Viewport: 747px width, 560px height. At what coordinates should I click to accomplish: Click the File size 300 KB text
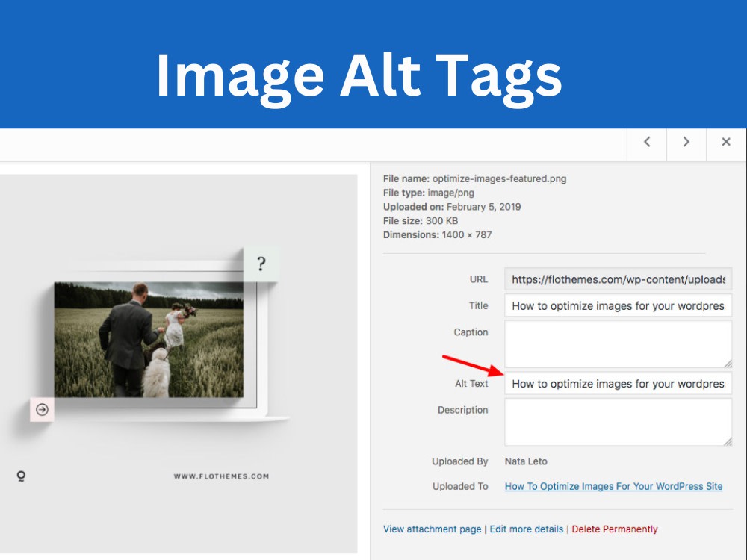pos(421,221)
